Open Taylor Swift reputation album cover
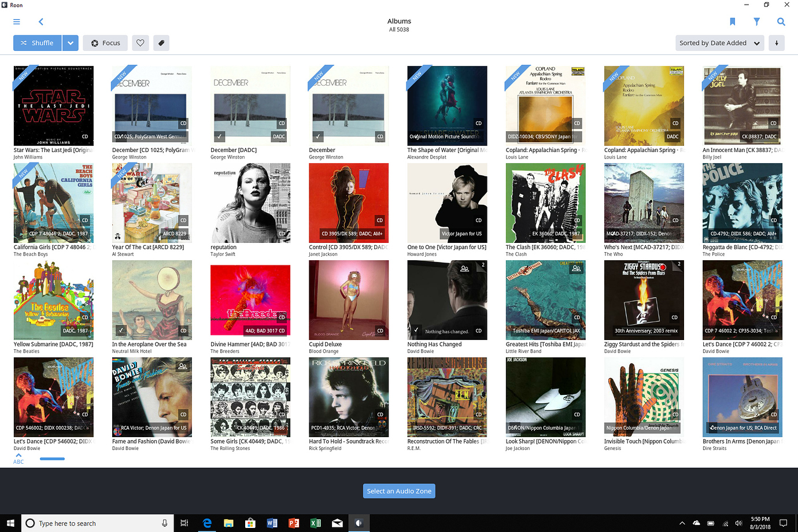 tap(250, 203)
